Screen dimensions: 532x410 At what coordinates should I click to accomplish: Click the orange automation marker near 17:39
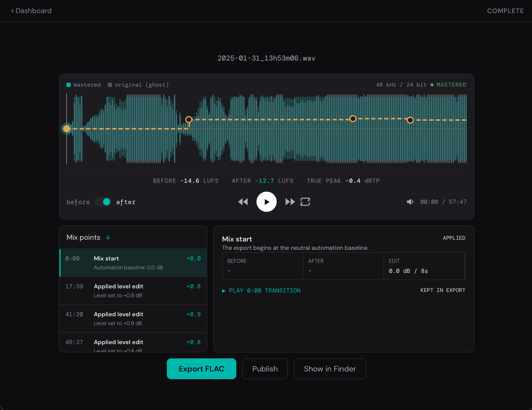coord(189,120)
